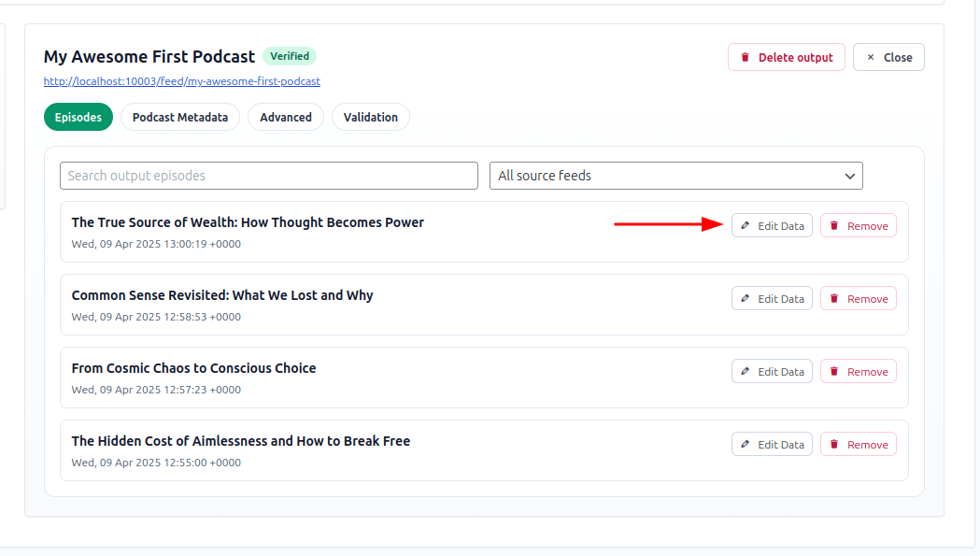Click the trash icon to remove "The True Source of Wealth"

(834, 225)
